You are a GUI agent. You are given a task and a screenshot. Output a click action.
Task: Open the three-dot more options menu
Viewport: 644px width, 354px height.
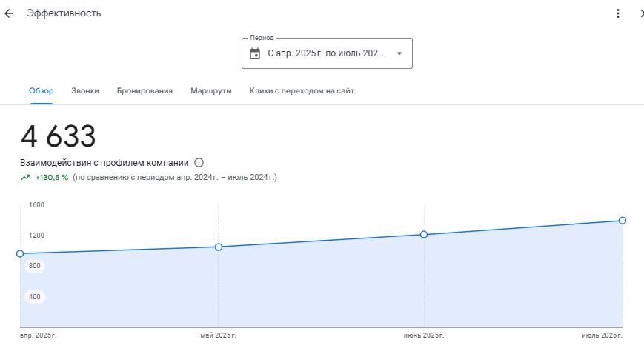point(618,13)
